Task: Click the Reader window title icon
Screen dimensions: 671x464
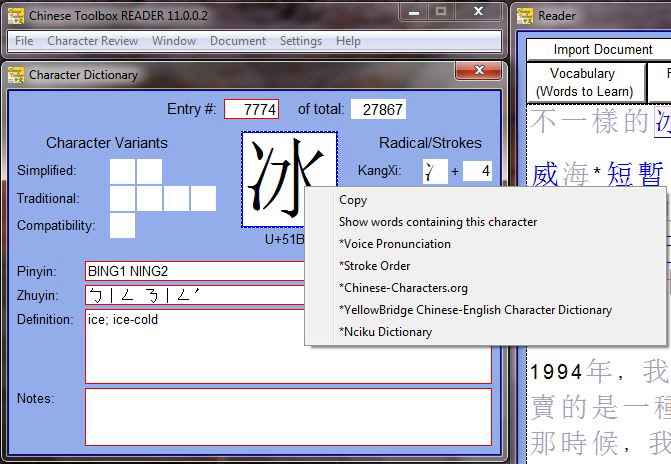Action: [525, 15]
